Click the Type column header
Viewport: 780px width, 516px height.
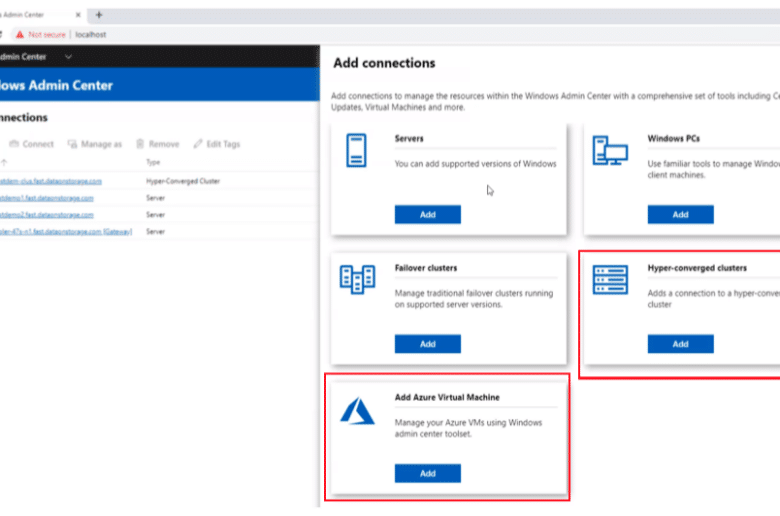click(x=153, y=162)
